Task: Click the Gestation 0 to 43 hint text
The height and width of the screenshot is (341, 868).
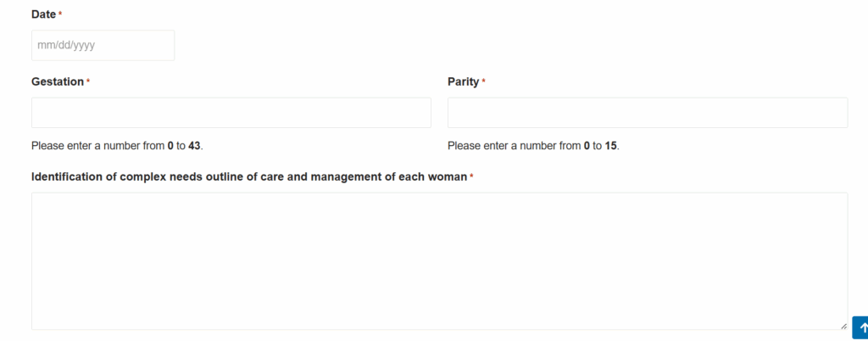Action: point(117,146)
